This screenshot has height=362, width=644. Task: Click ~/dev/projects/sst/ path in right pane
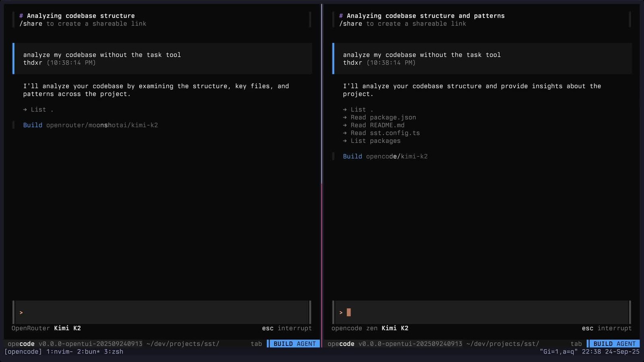503,343
